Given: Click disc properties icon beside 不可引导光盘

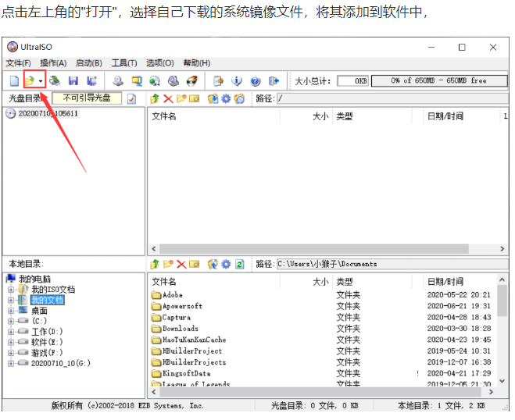Looking at the screenshot, I should [x=131, y=98].
